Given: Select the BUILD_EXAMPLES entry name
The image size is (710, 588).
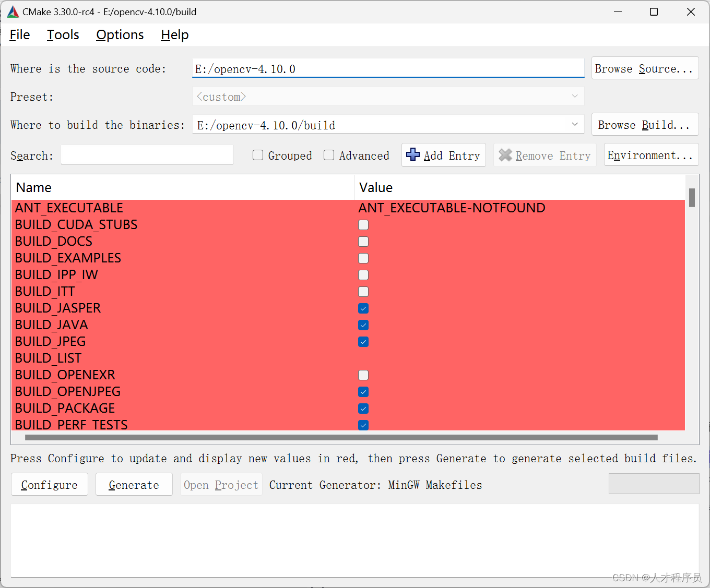Looking at the screenshot, I should coord(68,258).
